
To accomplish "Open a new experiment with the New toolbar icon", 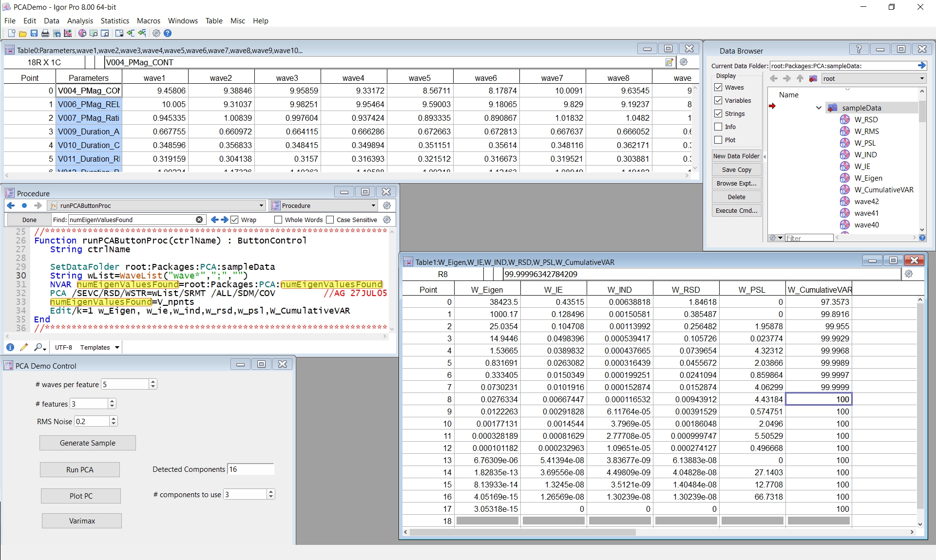I will pyautogui.click(x=12, y=33).
